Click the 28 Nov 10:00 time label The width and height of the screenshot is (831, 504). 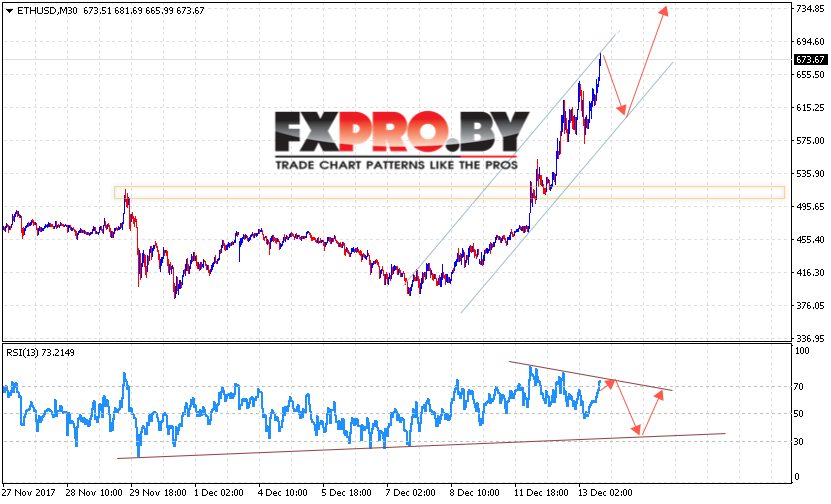pos(95,492)
